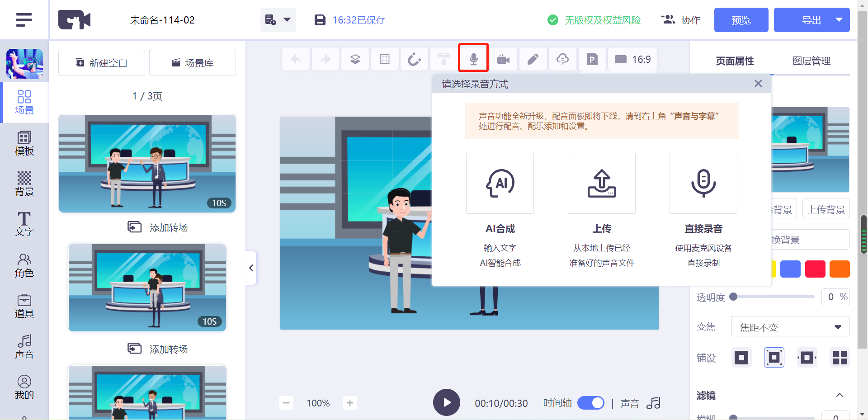
Task: Open the 场景库 scene library
Action: pyautogui.click(x=193, y=62)
